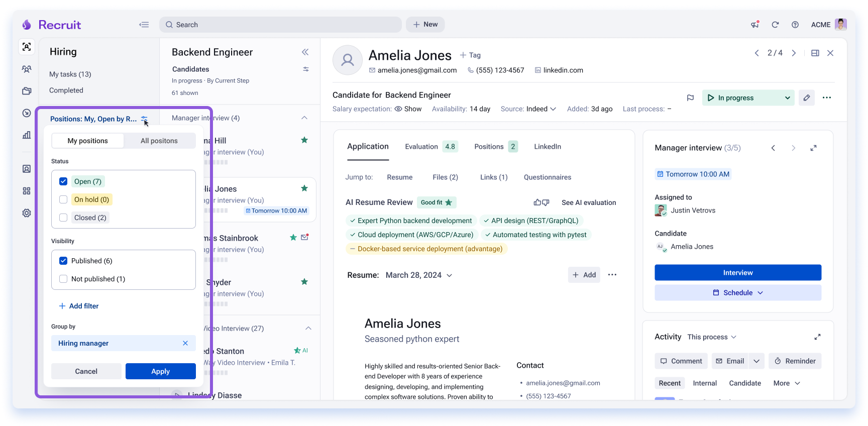Toggle the Open (7) status checkbox
The width and height of the screenshot is (868, 426).
[x=63, y=181]
